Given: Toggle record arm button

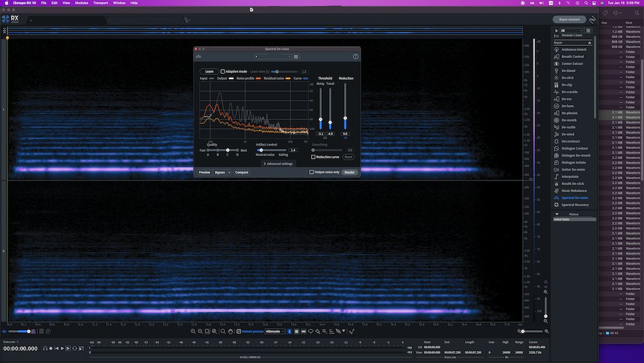Looking at the screenshot, I should (x=51, y=348).
